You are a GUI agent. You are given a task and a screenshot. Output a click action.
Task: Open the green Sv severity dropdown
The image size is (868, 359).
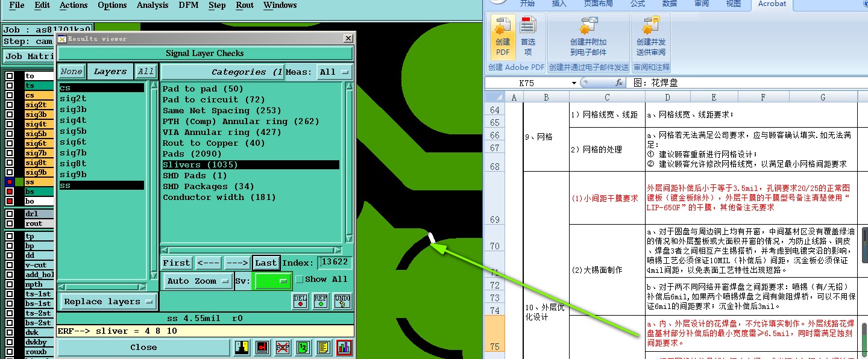(x=272, y=281)
